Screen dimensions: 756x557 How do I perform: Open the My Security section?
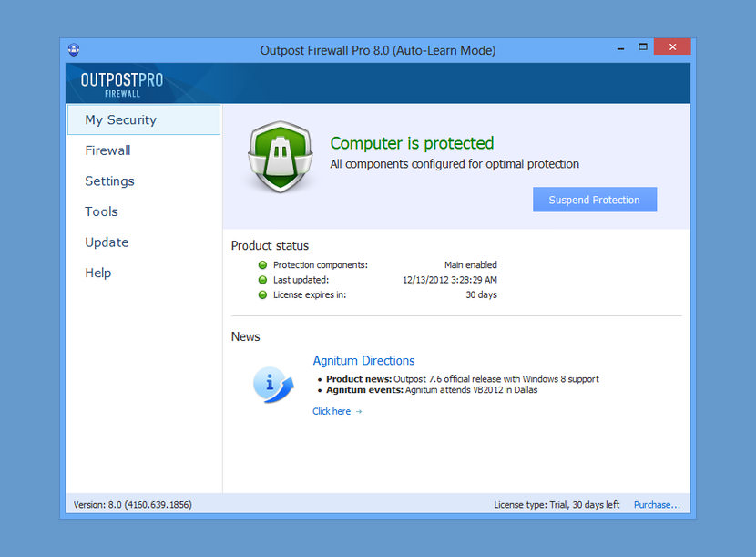pos(144,119)
